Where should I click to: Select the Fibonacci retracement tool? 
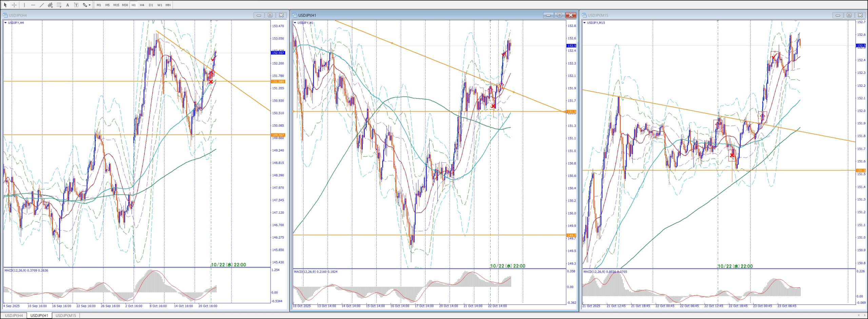[x=59, y=5]
